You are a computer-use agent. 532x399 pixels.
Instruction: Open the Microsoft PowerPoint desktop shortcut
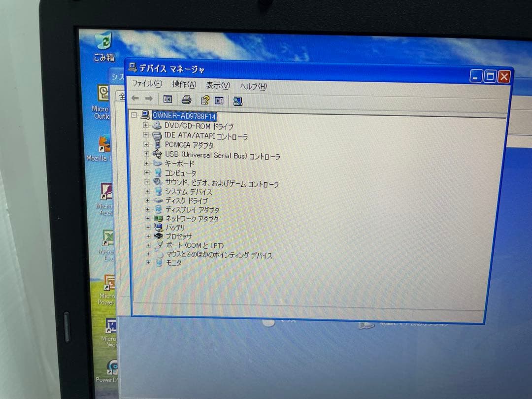(x=107, y=289)
